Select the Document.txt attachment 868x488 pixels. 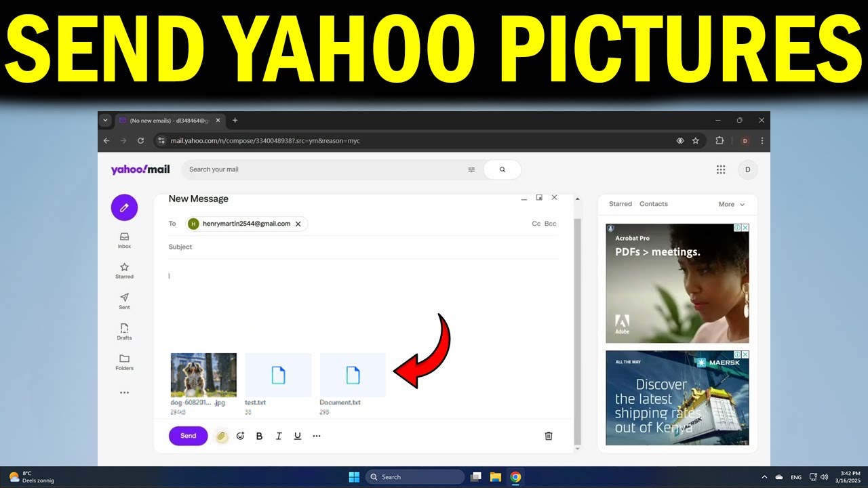point(353,375)
